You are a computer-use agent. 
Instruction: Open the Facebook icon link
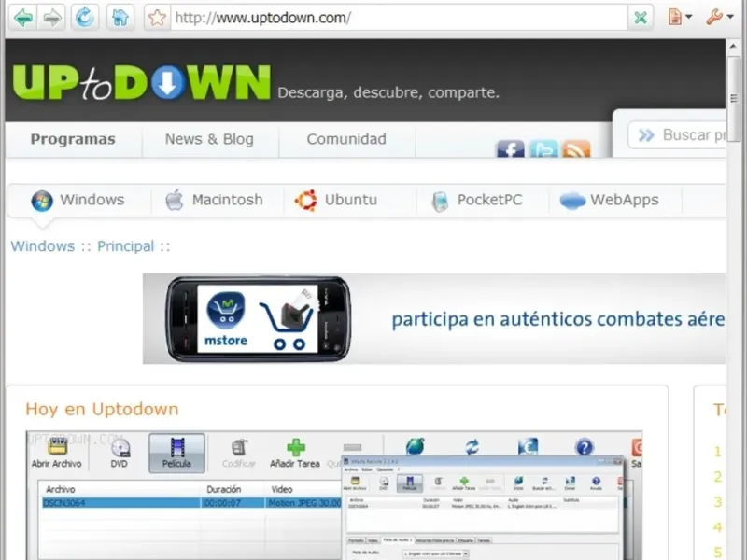coord(510,149)
